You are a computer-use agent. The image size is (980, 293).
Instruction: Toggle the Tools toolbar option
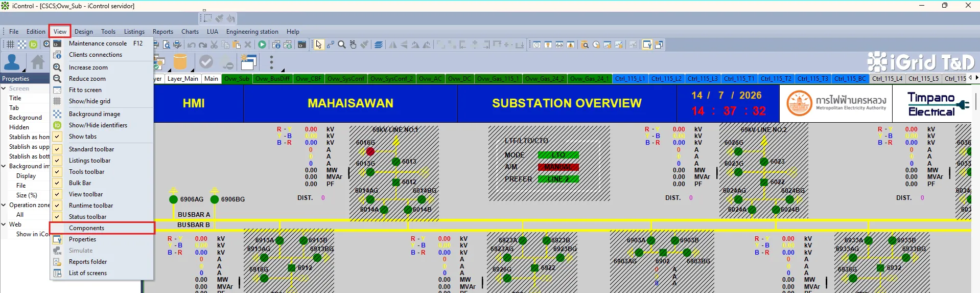click(102, 172)
